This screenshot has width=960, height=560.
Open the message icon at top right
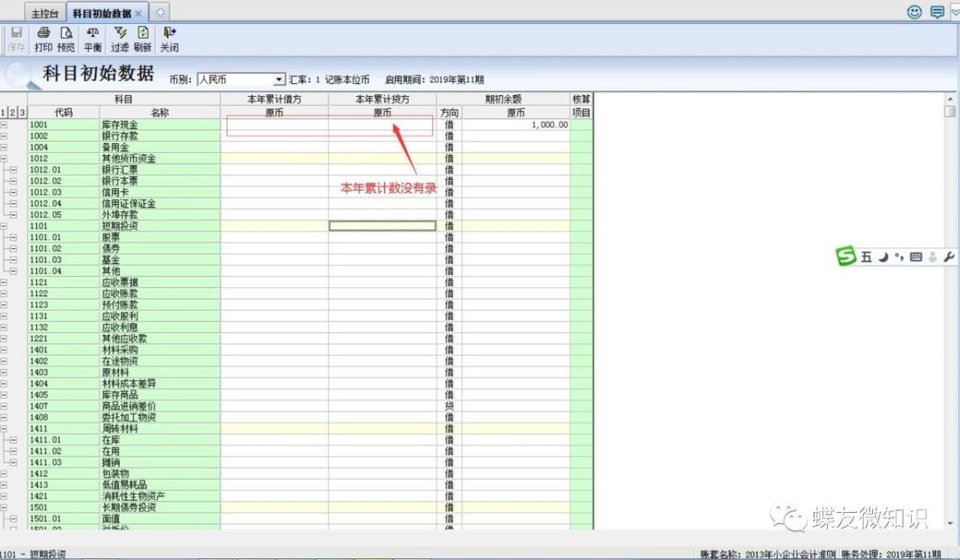[937, 12]
